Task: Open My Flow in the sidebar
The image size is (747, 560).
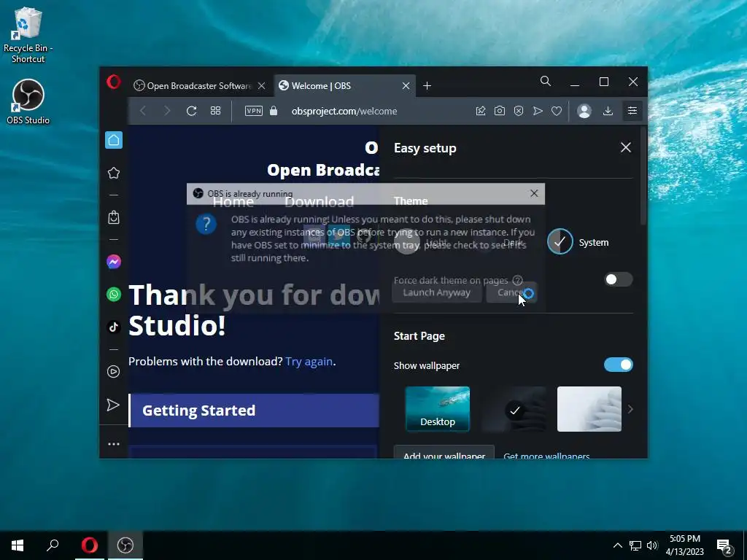Action: pos(113,405)
